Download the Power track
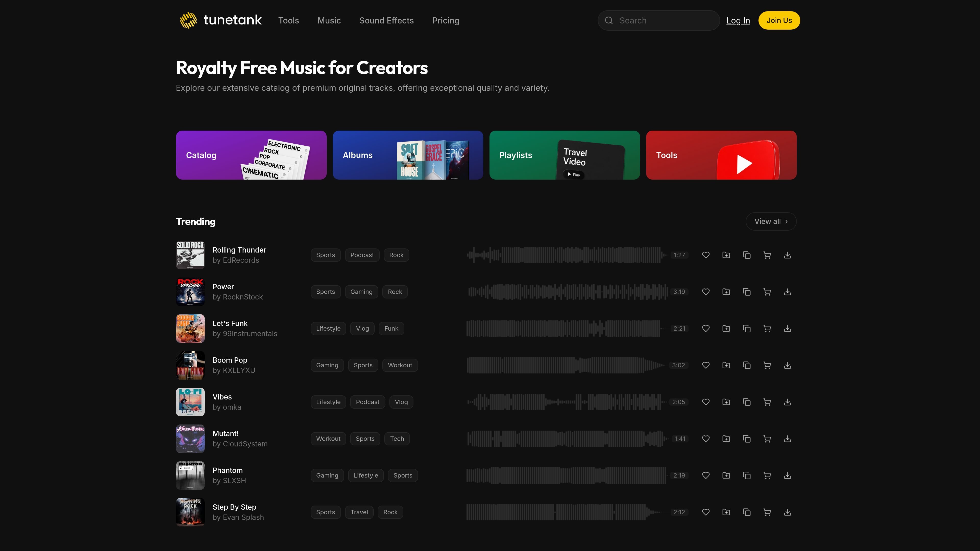This screenshot has height=551, width=980. 788,292
